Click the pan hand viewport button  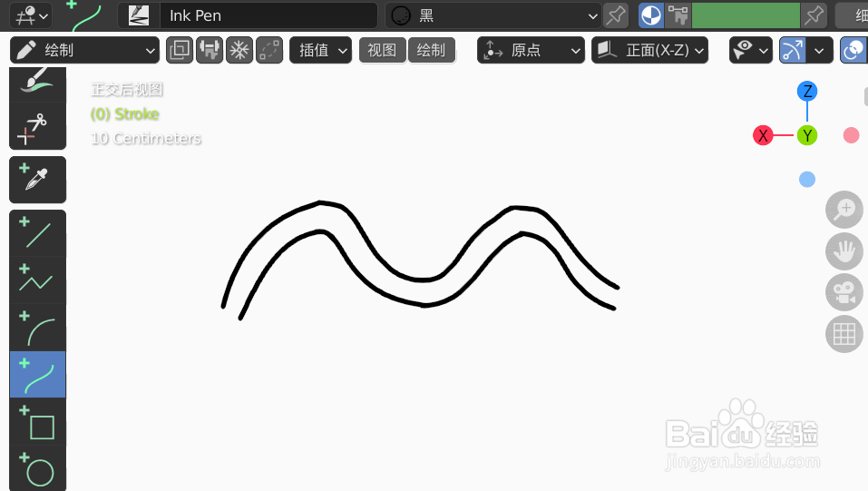point(844,251)
